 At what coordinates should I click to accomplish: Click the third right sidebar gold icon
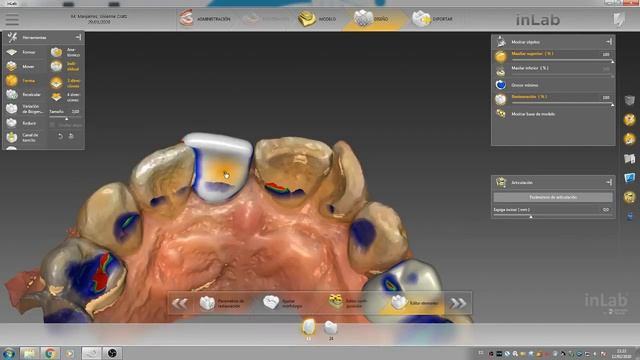click(629, 139)
